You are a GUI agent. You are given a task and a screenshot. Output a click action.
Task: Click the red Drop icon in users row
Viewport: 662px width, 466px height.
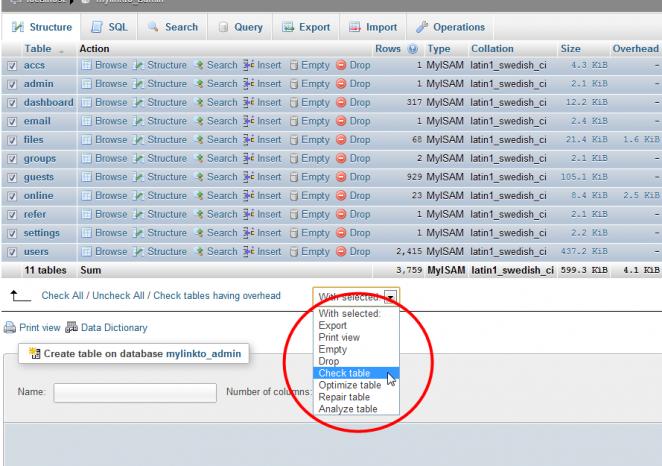[x=341, y=252]
